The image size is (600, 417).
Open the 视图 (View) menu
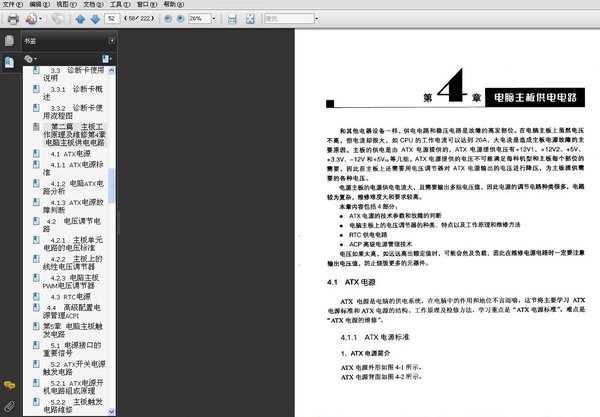pos(66,4)
